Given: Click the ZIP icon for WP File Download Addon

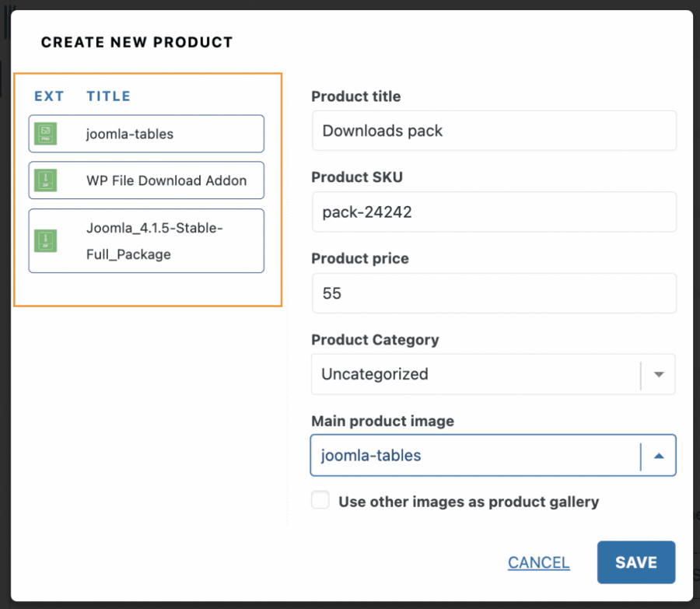Looking at the screenshot, I should tap(46, 180).
